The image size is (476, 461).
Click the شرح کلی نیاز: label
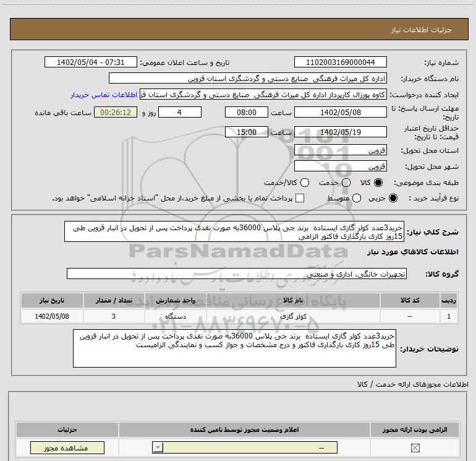[x=433, y=232]
